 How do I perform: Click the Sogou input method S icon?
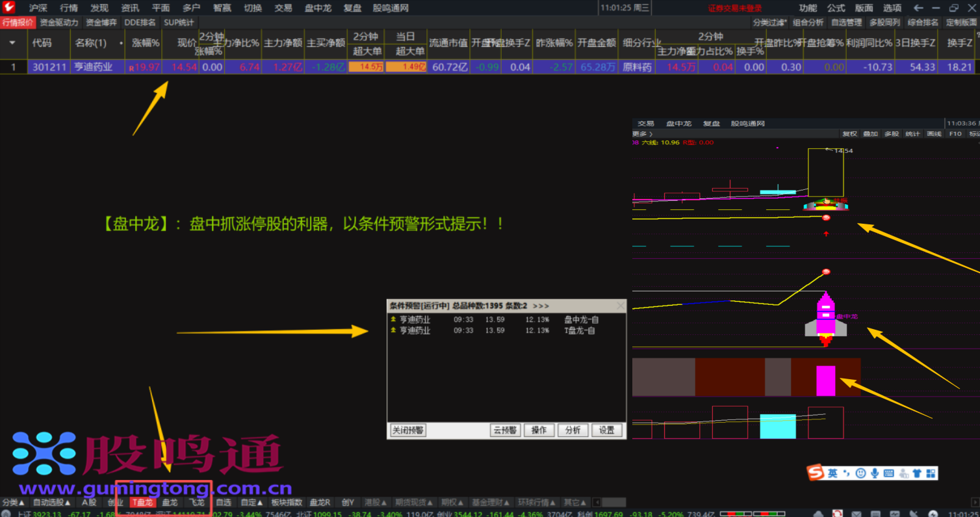click(816, 473)
